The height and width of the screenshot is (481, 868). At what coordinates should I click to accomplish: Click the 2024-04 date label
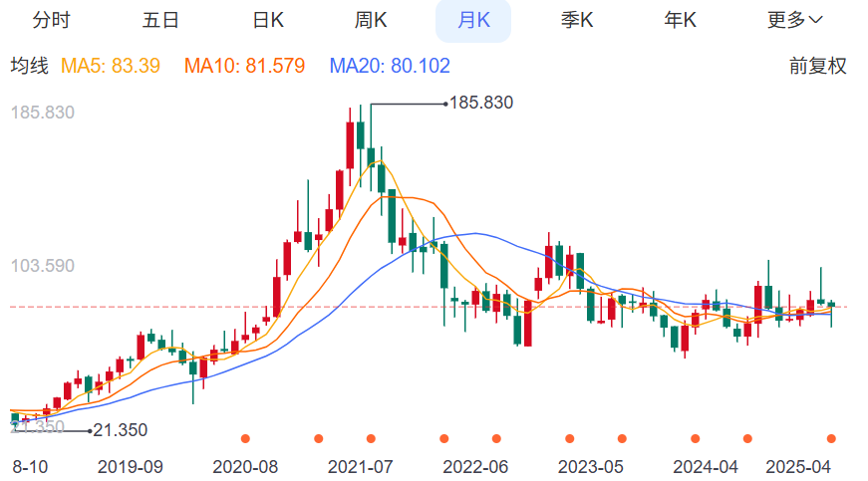(x=706, y=467)
